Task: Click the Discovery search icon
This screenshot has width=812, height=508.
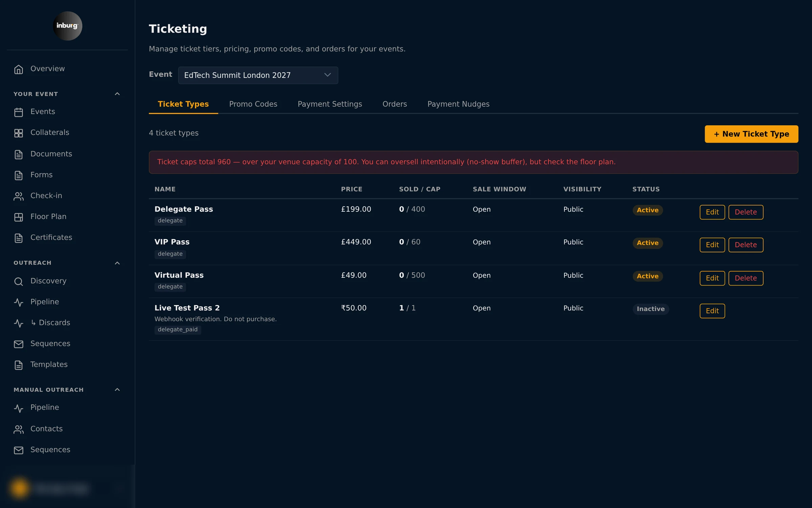Action: [19, 281]
